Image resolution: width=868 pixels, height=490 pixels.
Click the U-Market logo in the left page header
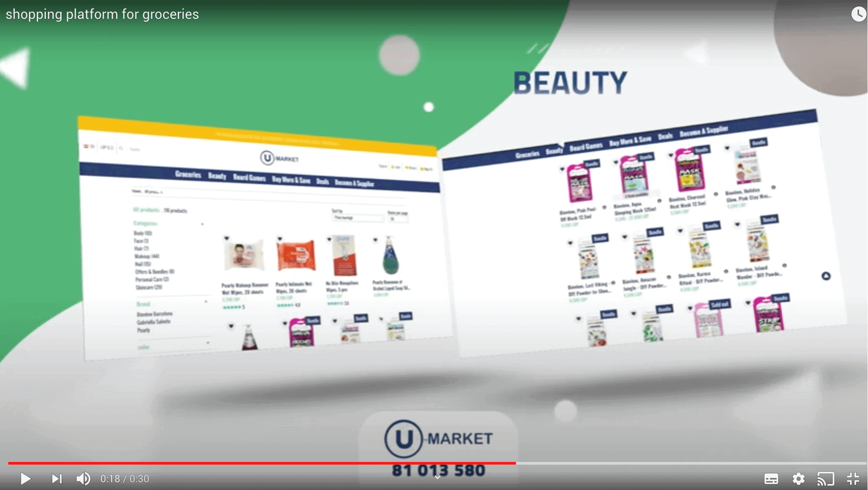pos(279,158)
